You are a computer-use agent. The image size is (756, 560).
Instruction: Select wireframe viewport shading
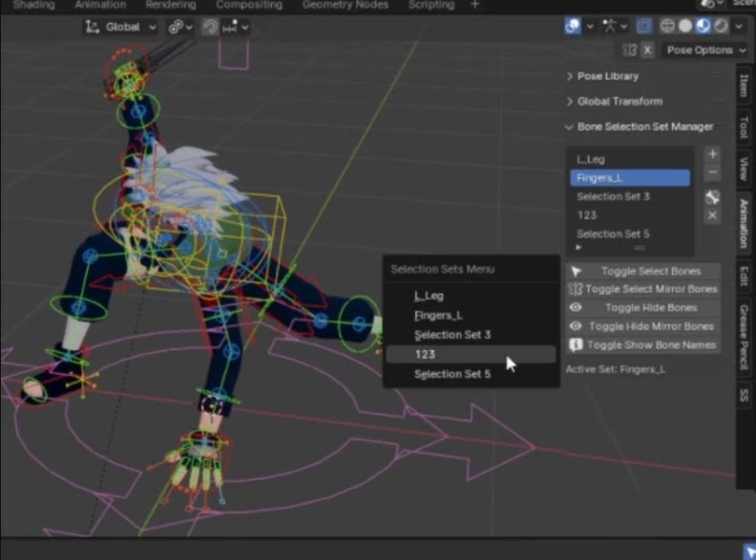[667, 26]
